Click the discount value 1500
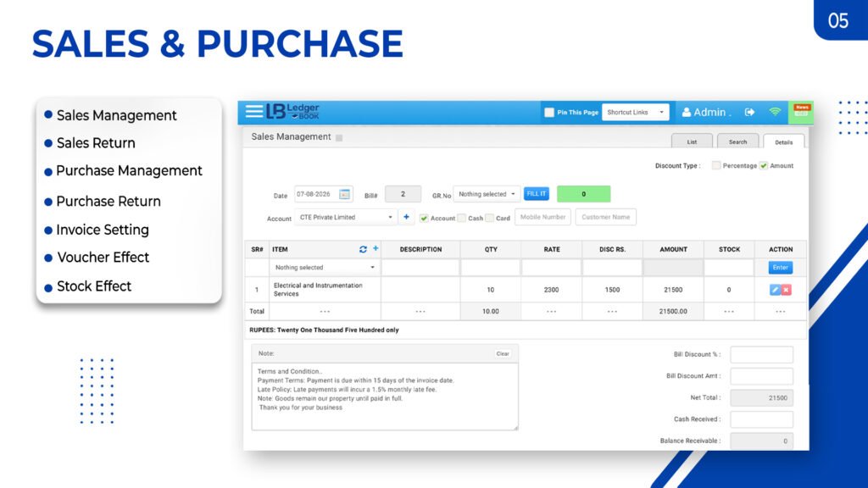 coord(612,290)
